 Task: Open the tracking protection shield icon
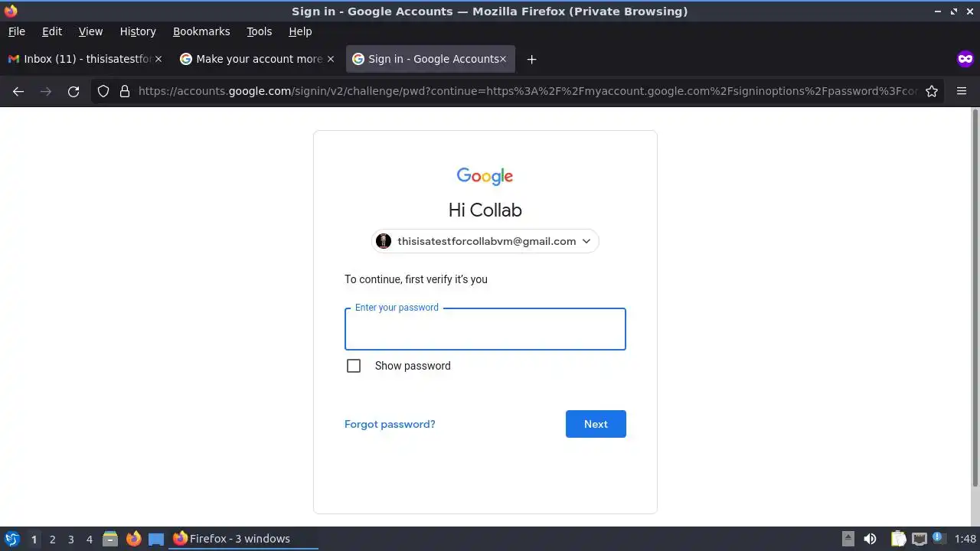[x=103, y=91]
